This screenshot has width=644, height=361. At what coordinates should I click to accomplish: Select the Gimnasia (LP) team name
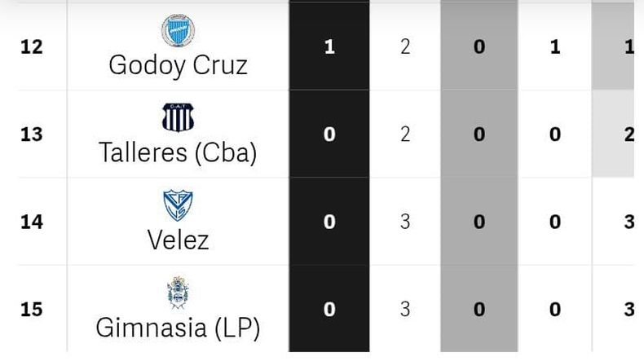[x=178, y=328]
